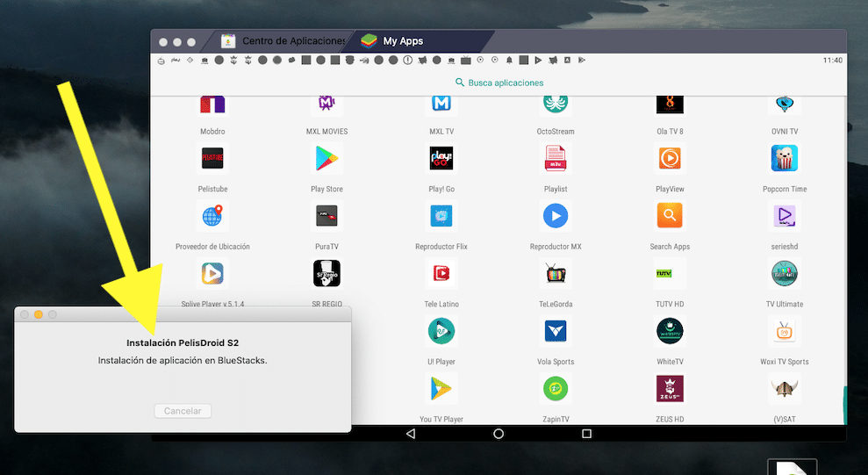Open Proveedor de Ubicación app
The height and width of the screenshot is (475, 868).
point(212,216)
